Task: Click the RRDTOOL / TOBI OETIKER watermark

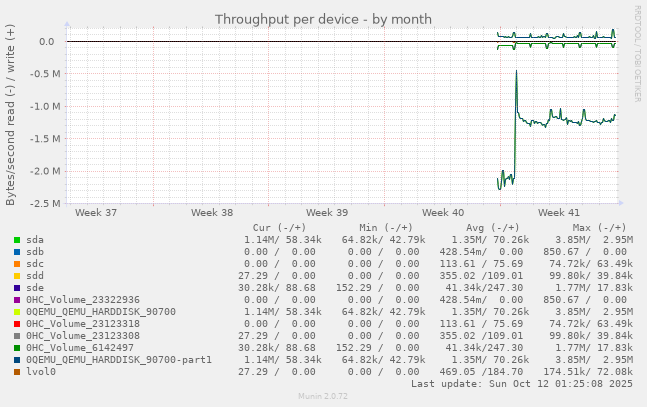Action: point(638,40)
